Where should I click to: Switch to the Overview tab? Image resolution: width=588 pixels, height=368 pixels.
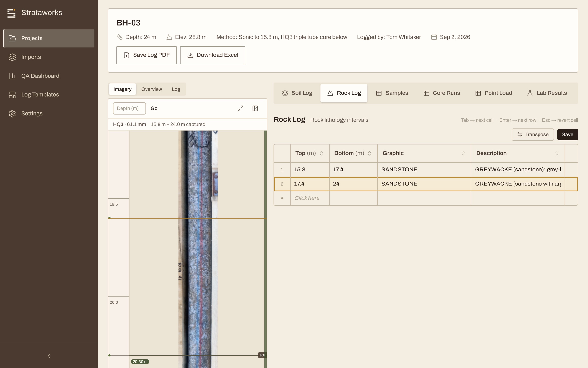point(152,89)
